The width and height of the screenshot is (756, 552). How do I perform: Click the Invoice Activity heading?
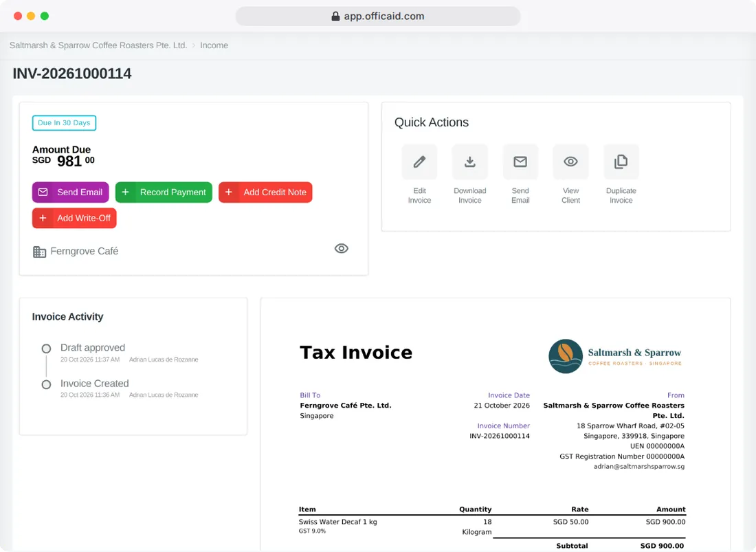click(67, 317)
